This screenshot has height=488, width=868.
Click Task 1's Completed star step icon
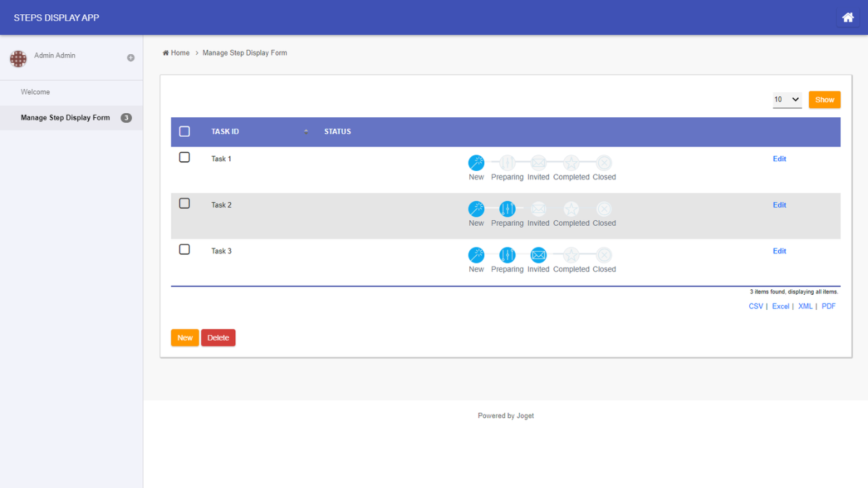572,163
